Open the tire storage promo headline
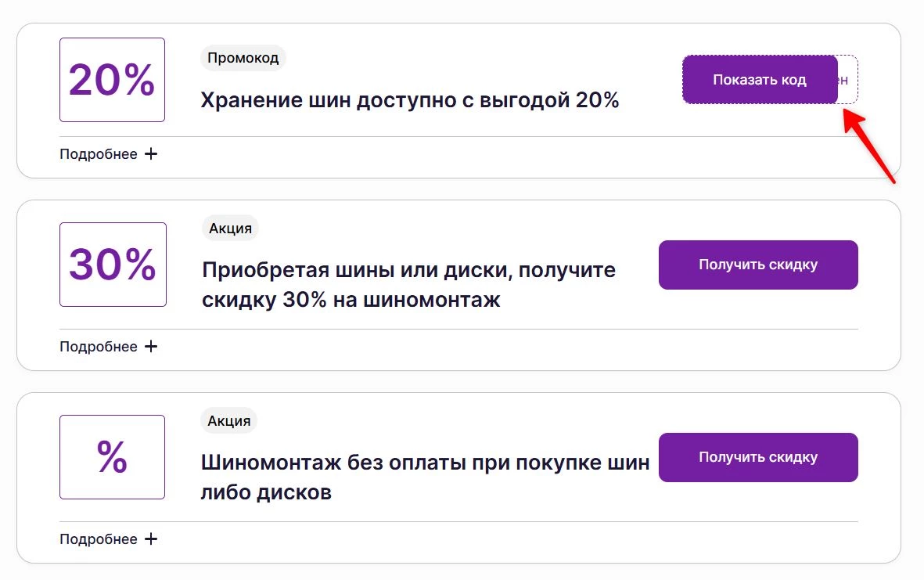Image resolution: width=924 pixels, height=580 pixels. coord(409,99)
